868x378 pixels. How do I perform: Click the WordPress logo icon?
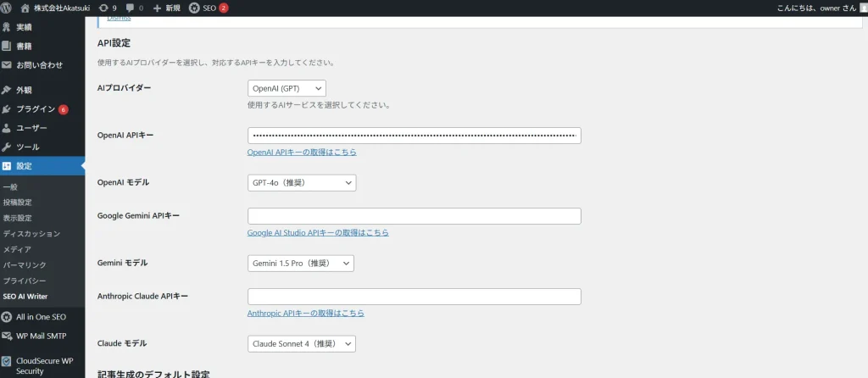(8, 8)
